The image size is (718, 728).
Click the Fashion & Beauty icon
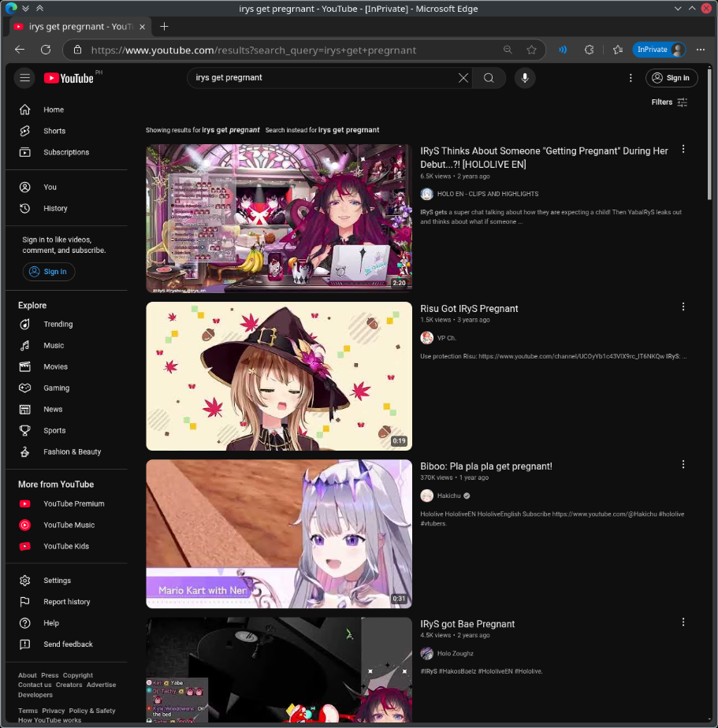pyautogui.click(x=25, y=451)
